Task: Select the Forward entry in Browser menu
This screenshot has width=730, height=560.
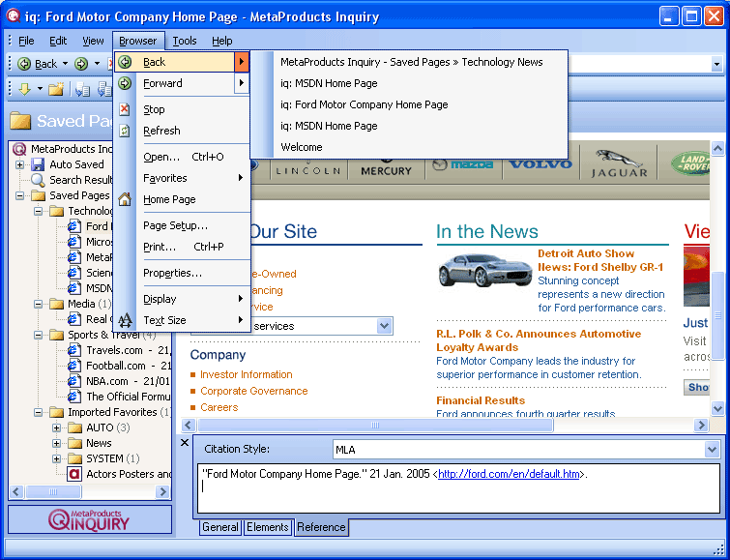Action: coord(182,83)
